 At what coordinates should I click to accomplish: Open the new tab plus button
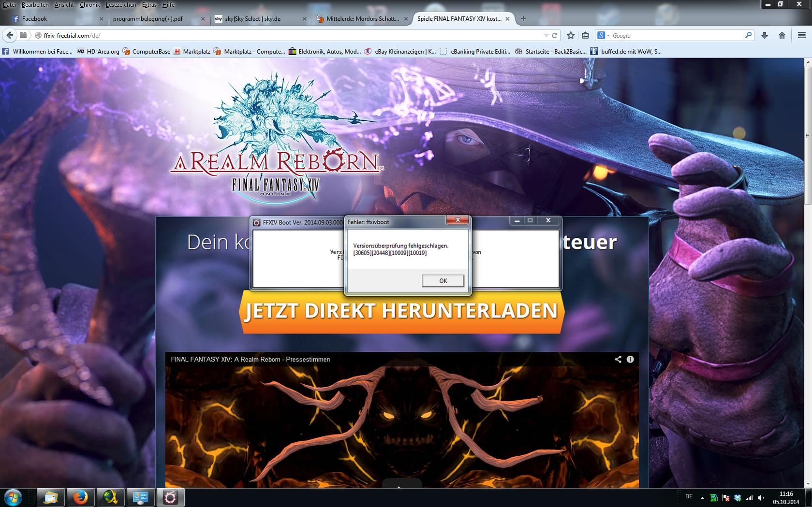pos(523,19)
